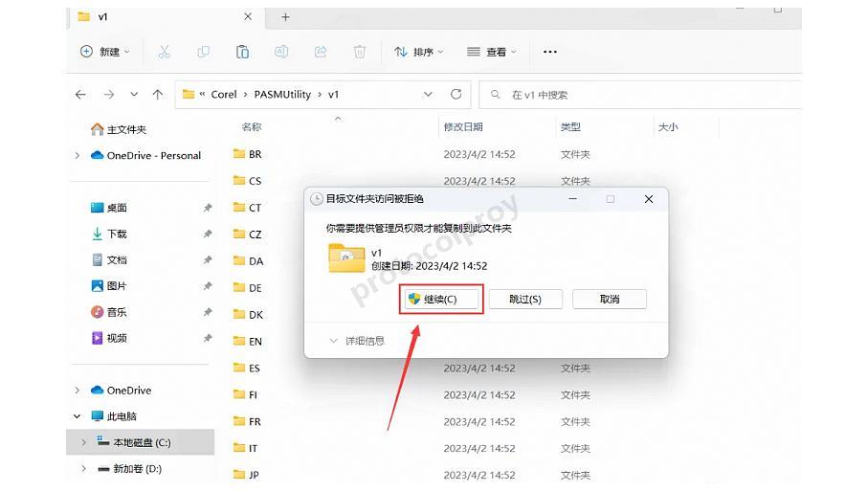Unpin 桌面 using its pin icon
This screenshot has width=868, height=492.
tap(208, 208)
